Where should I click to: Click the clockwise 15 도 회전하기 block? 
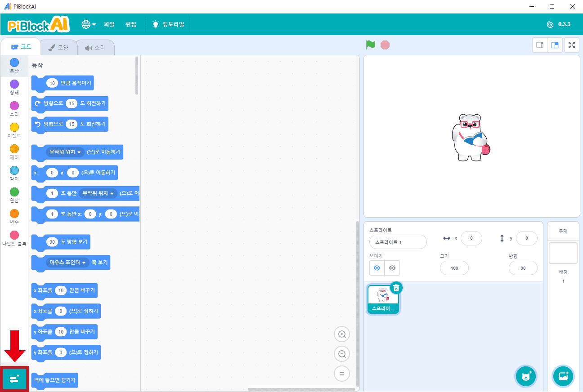(70, 103)
